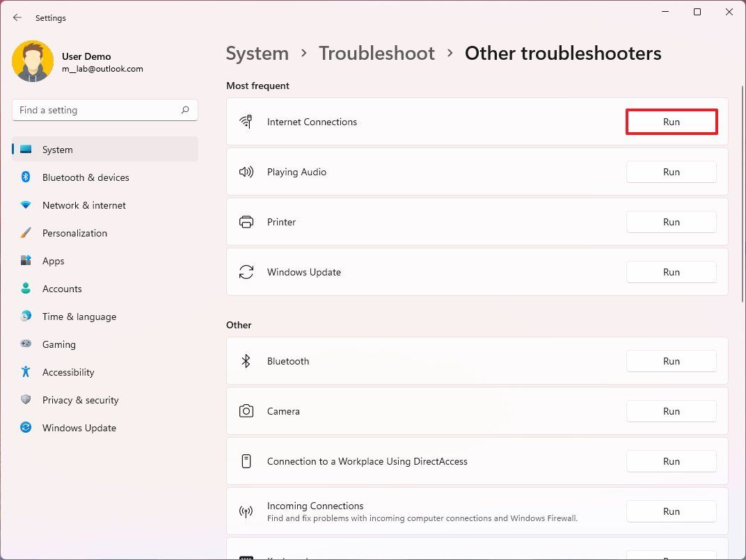Click the Camera icon
The height and width of the screenshot is (560, 746).
246,411
